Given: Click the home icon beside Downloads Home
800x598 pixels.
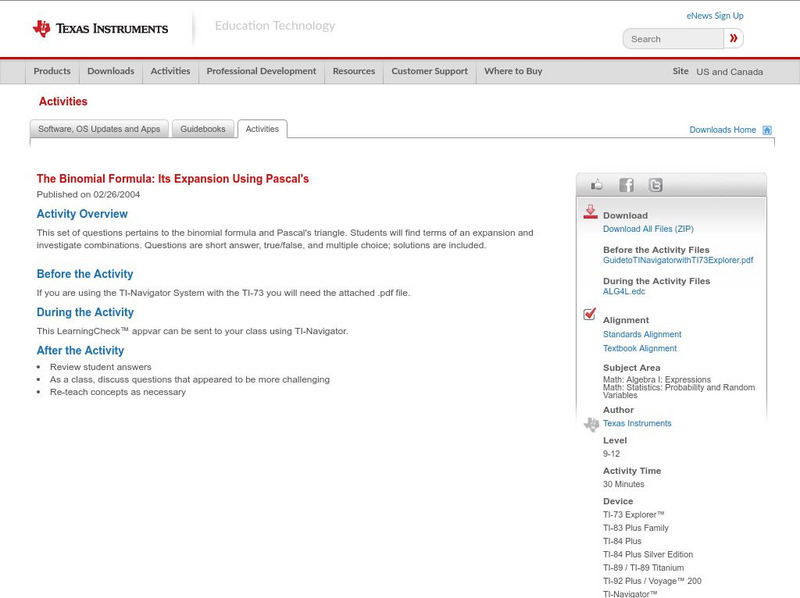Looking at the screenshot, I should [x=767, y=130].
